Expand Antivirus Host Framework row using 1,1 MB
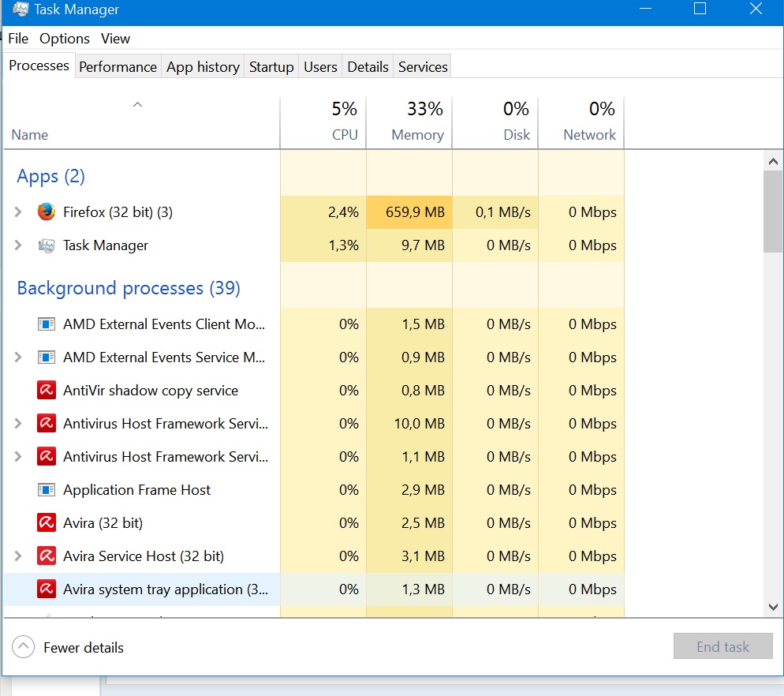 point(18,456)
